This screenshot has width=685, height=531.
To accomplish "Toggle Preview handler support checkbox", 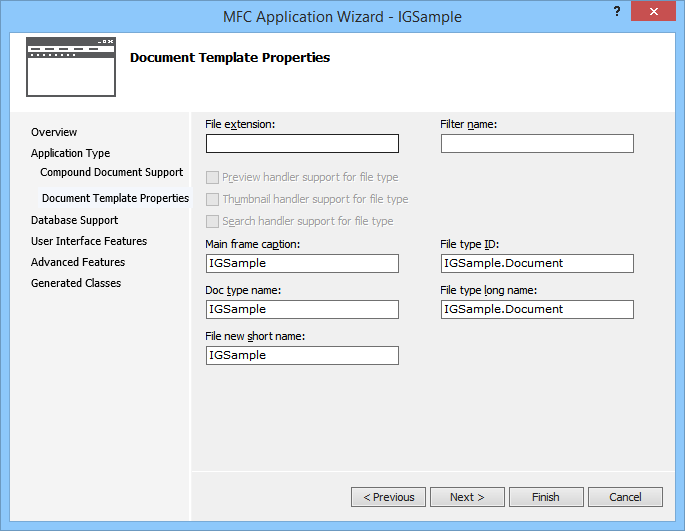I will 212,177.
